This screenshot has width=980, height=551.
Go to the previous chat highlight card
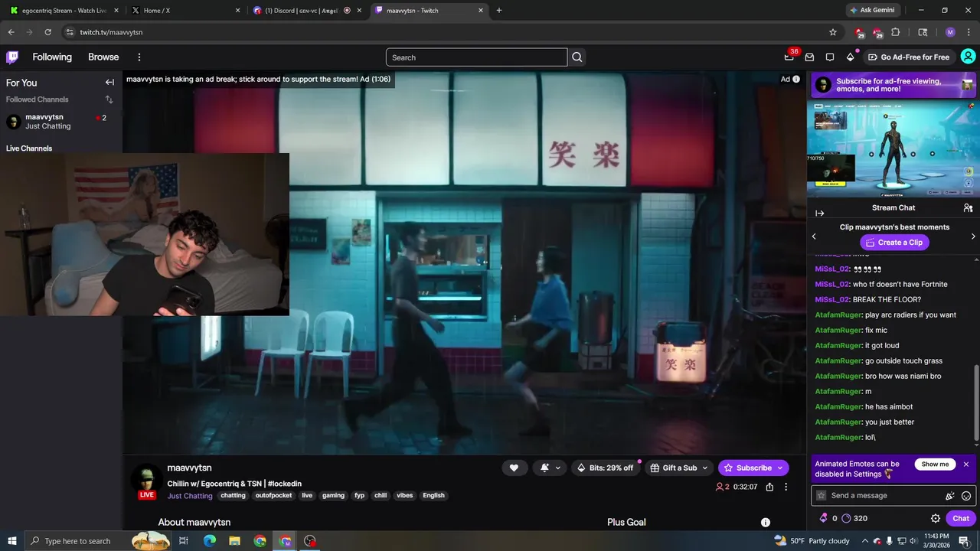pyautogui.click(x=814, y=236)
